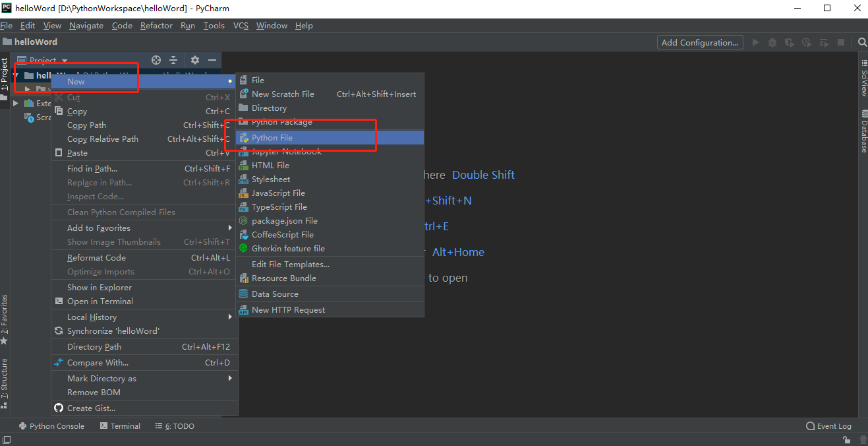The image size is (868, 446).
Task: Open the Code menu
Action: [x=122, y=25]
